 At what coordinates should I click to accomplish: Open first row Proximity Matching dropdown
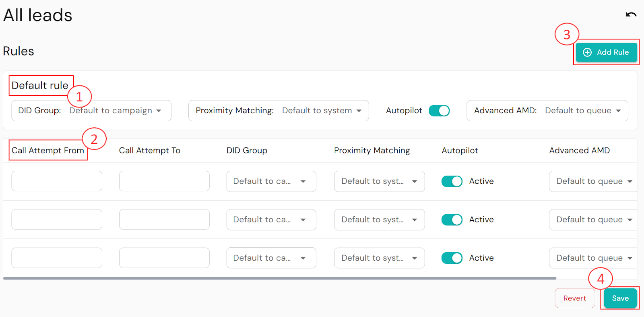click(379, 181)
